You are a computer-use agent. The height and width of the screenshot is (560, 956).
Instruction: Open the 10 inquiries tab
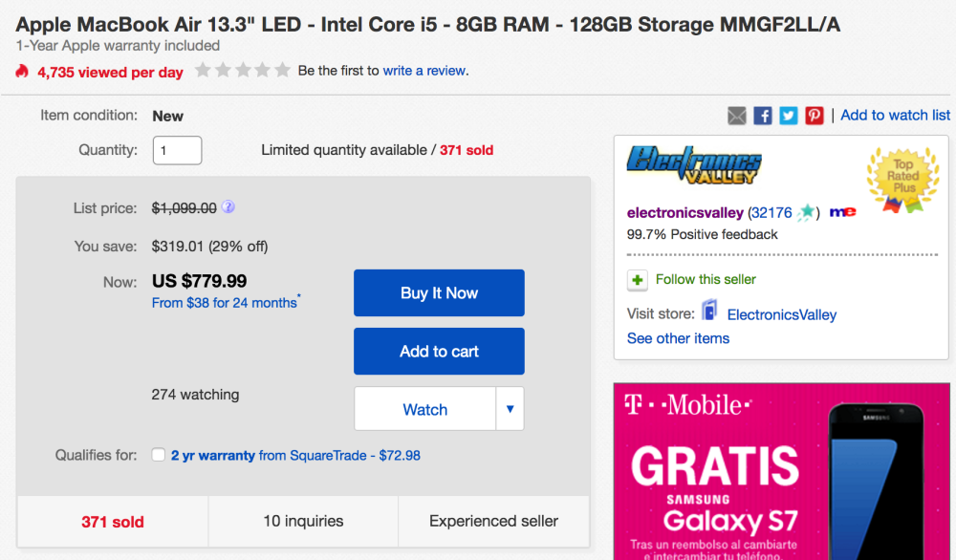pos(303,522)
